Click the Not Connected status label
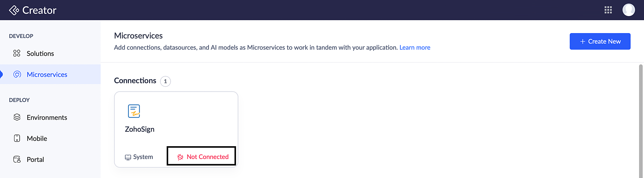 207,157
